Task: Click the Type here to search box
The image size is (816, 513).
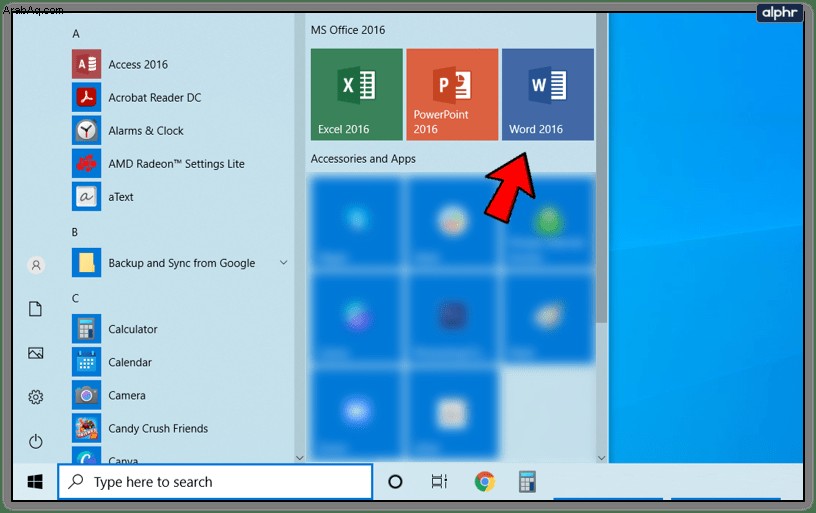Action: [215, 482]
